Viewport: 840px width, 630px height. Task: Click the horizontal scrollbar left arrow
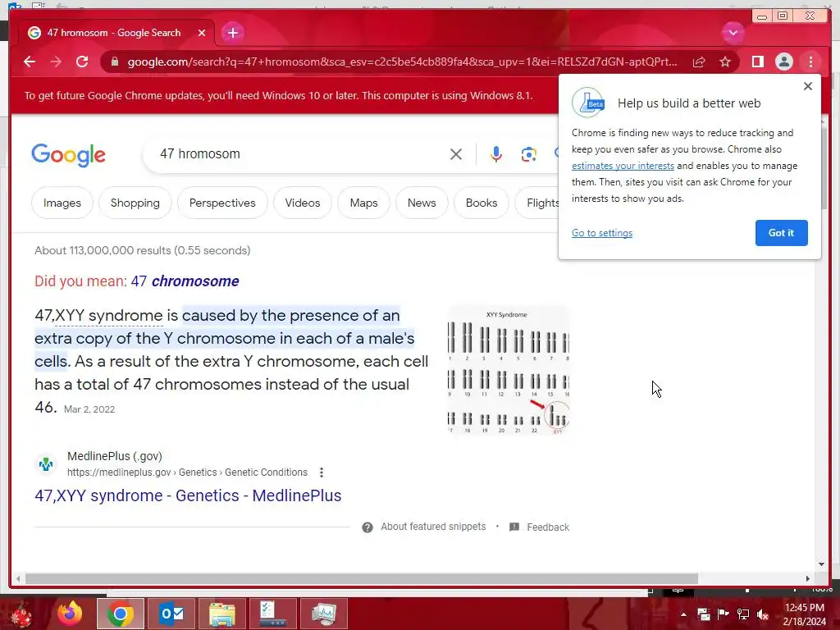(18, 578)
